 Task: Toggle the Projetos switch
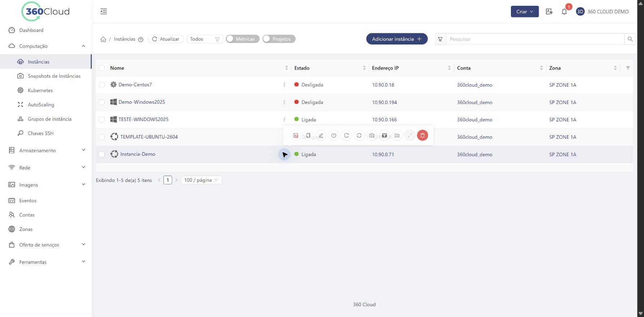(279, 39)
